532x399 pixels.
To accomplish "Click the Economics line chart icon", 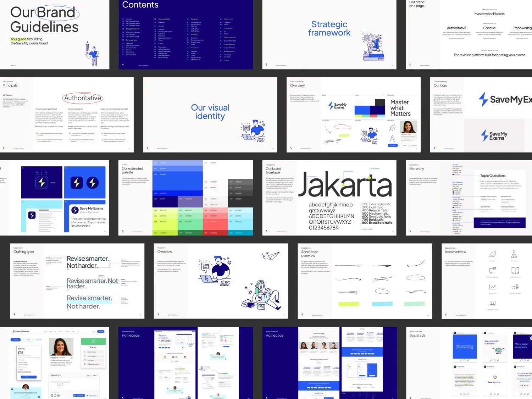I will (x=492, y=287).
